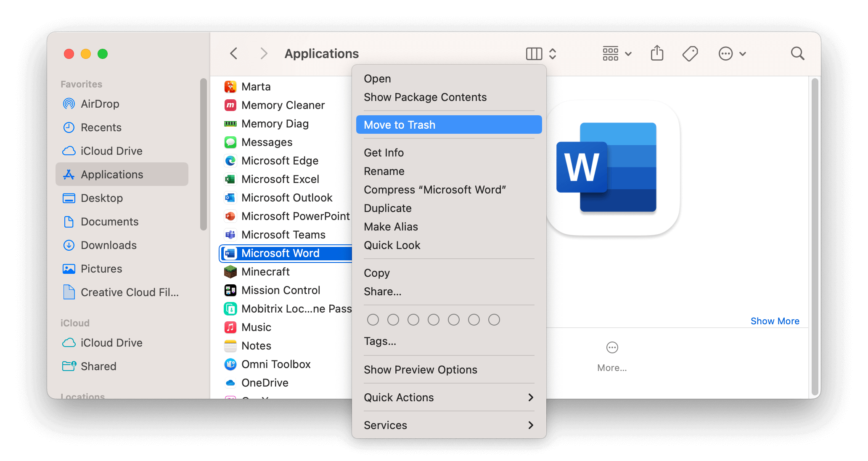Choose Rename in context menu

point(449,171)
